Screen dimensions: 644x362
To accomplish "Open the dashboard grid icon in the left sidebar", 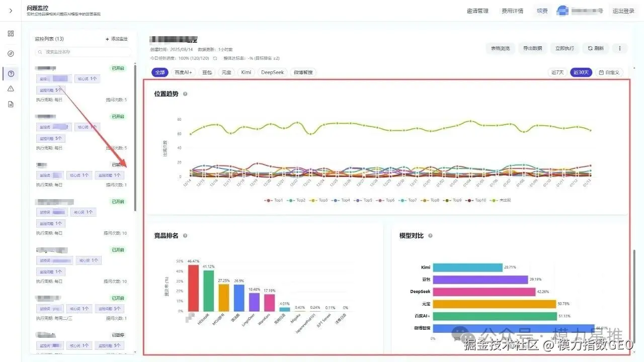I will (10, 33).
